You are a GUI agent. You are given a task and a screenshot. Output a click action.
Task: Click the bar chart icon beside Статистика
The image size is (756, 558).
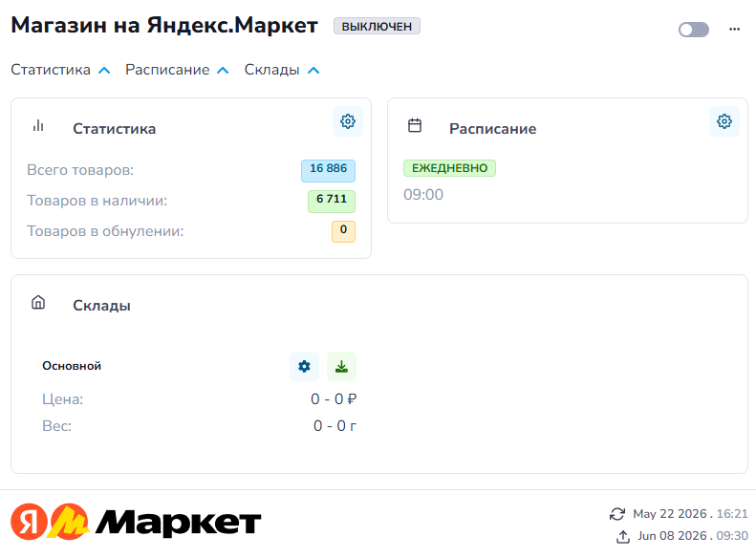click(38, 126)
